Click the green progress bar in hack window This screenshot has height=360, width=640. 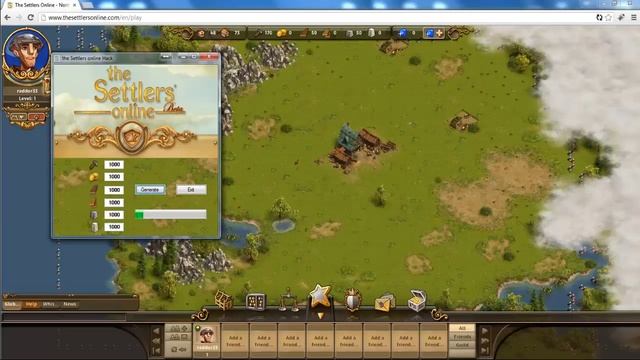click(171, 214)
